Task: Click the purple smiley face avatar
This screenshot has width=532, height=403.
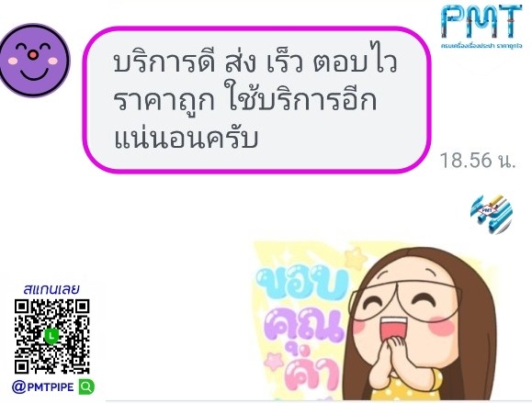Action: point(34,61)
